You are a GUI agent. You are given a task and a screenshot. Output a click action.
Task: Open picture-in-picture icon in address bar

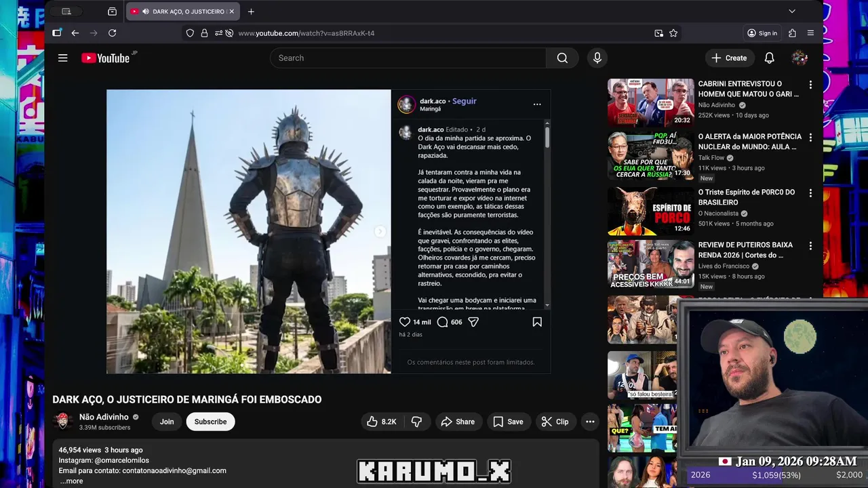click(x=658, y=33)
